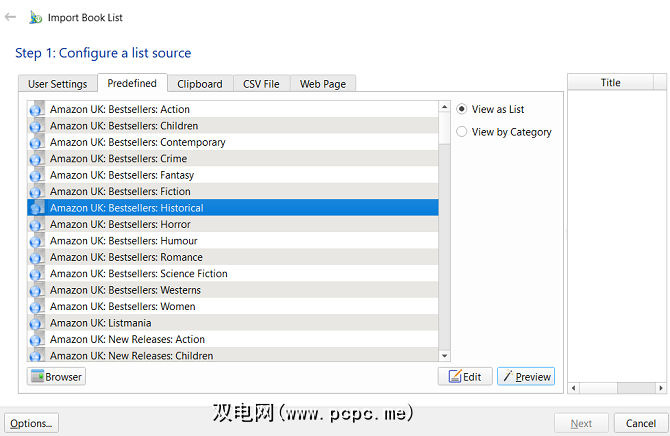Click the back arrow icon
670x436 pixels.
10,17
